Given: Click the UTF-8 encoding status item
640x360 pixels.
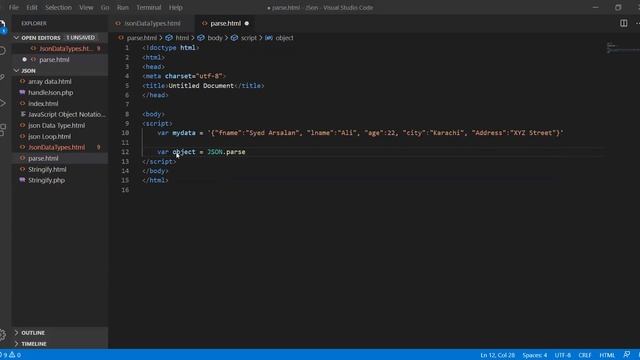Looking at the screenshot, I should point(562,355).
